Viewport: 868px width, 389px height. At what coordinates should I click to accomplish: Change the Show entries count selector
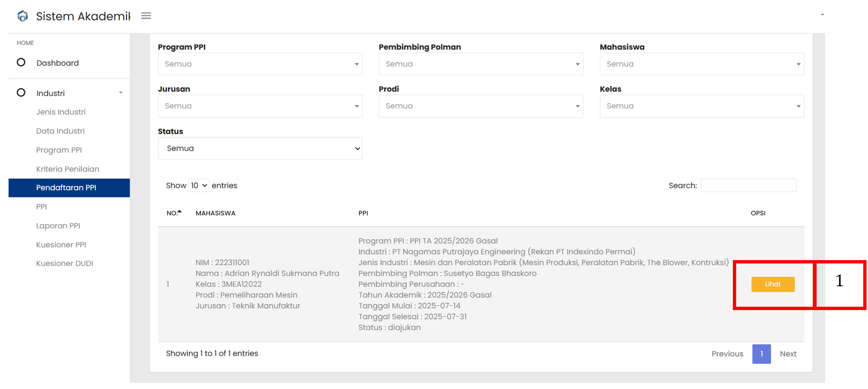tap(199, 185)
